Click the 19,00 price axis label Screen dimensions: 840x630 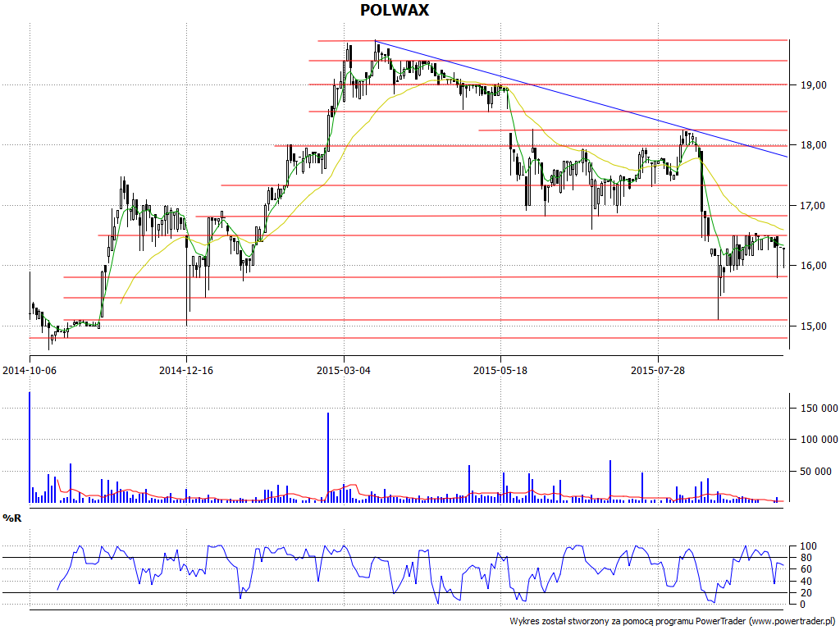pos(813,85)
